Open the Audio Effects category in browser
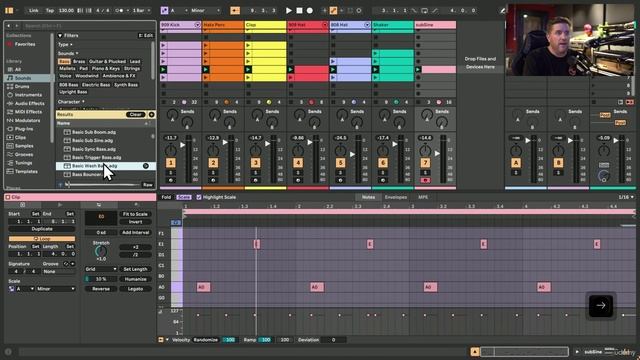 tap(29, 104)
